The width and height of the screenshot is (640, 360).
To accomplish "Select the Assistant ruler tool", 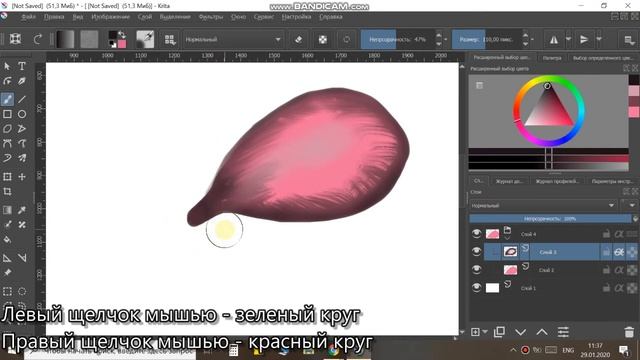I will [7, 258].
